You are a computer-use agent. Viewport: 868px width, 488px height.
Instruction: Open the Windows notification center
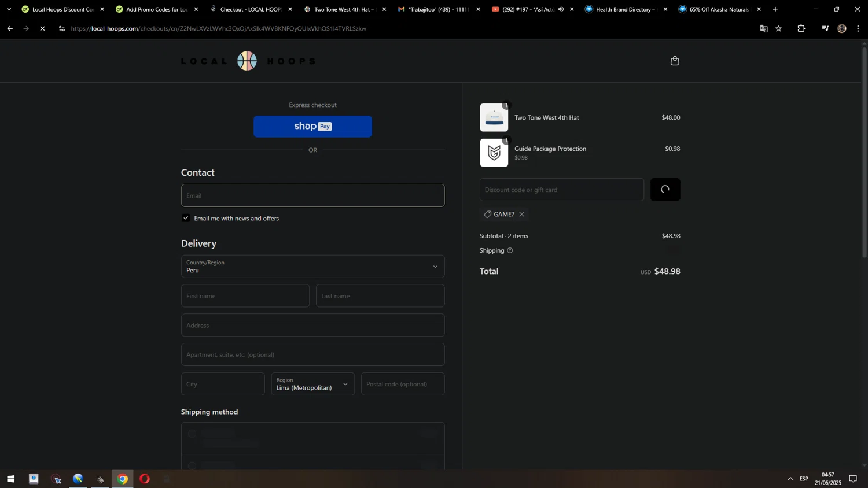(x=853, y=479)
